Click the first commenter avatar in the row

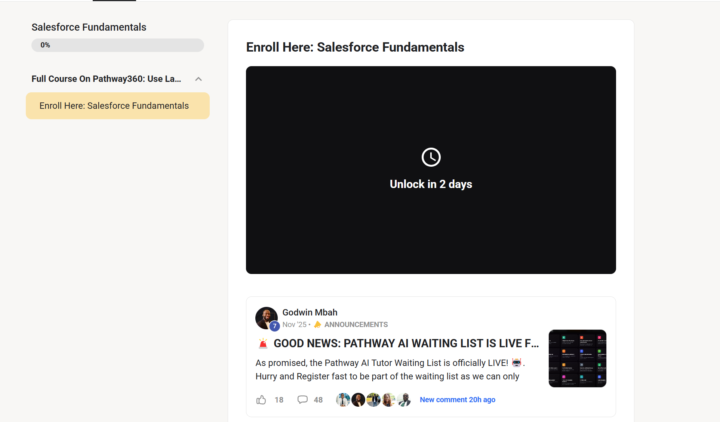(343, 399)
